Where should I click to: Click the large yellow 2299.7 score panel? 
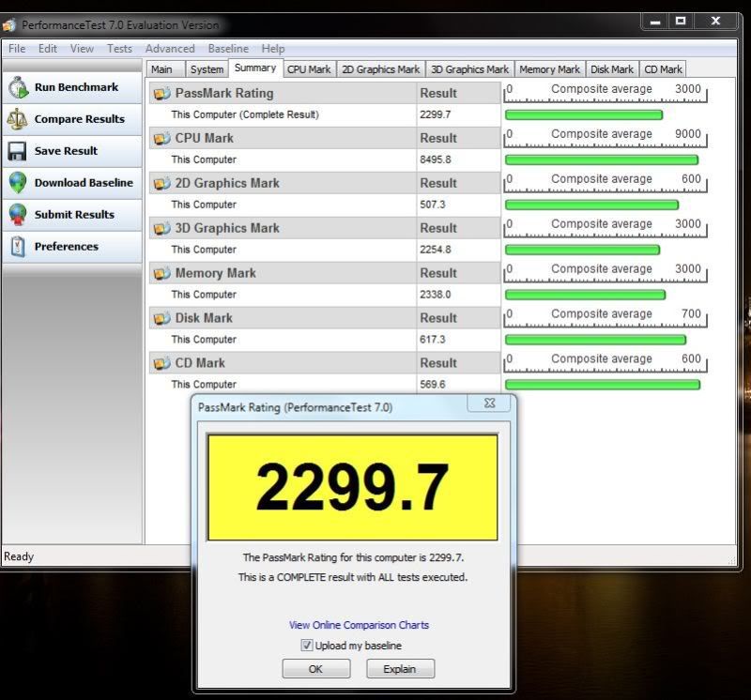click(353, 487)
